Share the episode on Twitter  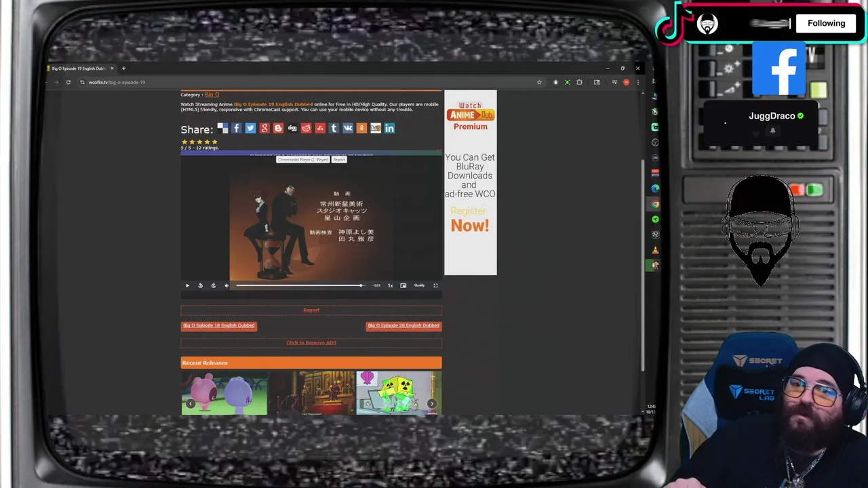[250, 128]
